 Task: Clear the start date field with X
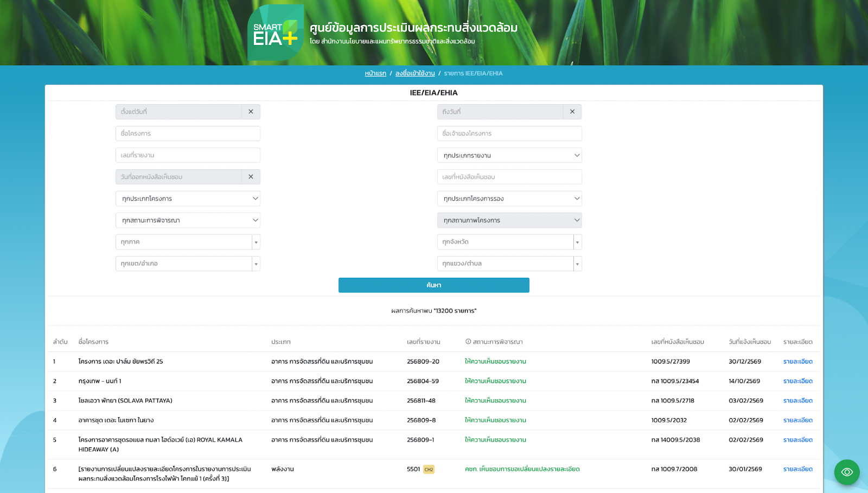coord(251,112)
